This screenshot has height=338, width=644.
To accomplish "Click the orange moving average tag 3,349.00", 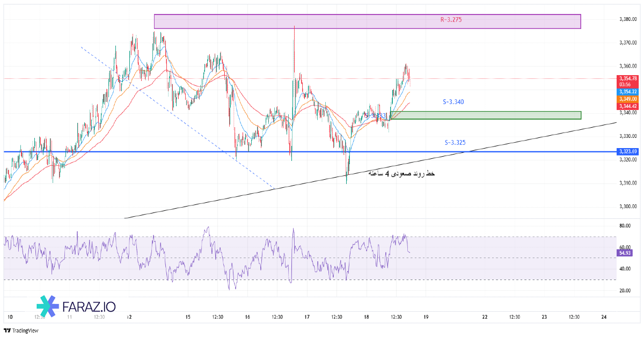I will pyautogui.click(x=627, y=99).
